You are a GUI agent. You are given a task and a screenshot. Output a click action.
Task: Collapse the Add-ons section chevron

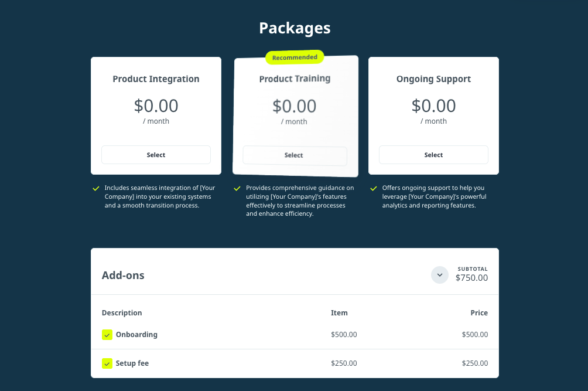click(439, 275)
